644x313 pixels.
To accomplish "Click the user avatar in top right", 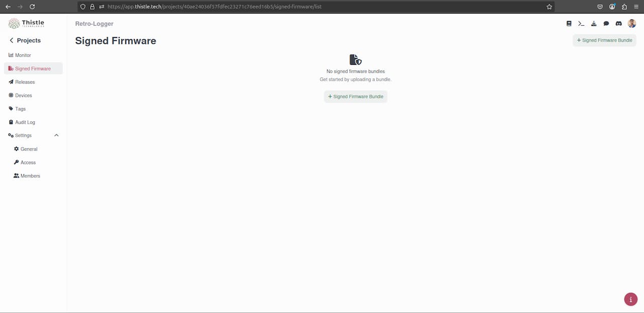I will pos(632,24).
